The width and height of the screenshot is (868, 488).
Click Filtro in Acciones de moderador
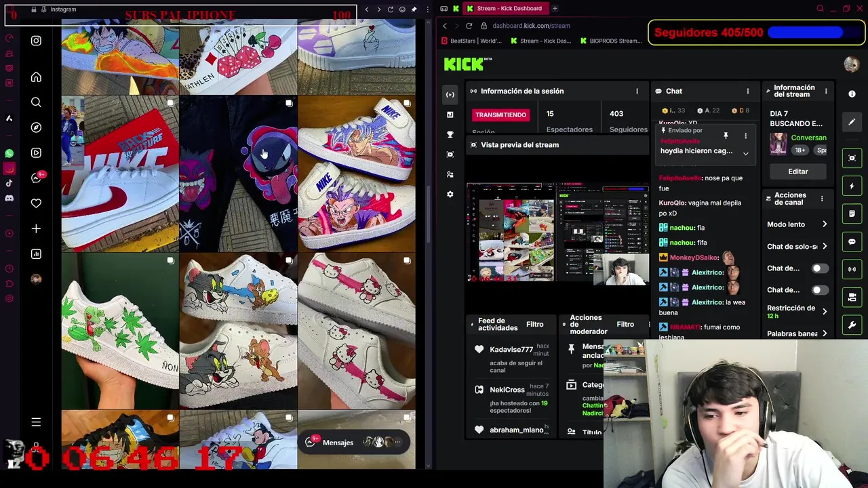(625, 325)
